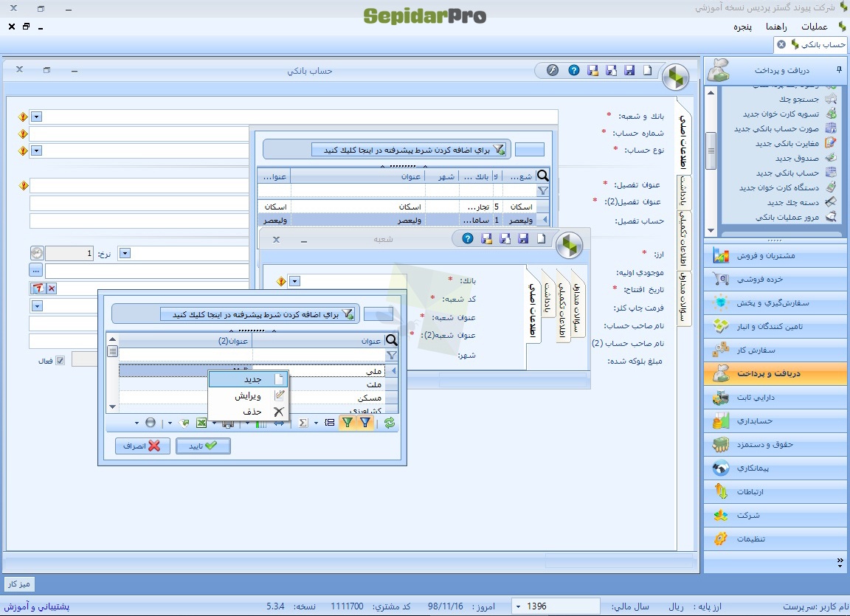Open 'تنظیمات' settings module in sidebar
The height and width of the screenshot is (616, 850).
click(x=776, y=539)
